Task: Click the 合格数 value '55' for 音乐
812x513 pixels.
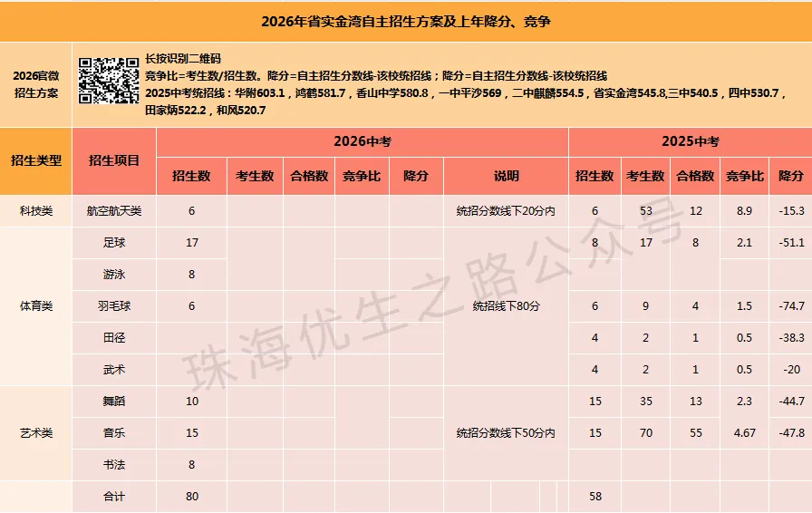Action: click(695, 433)
